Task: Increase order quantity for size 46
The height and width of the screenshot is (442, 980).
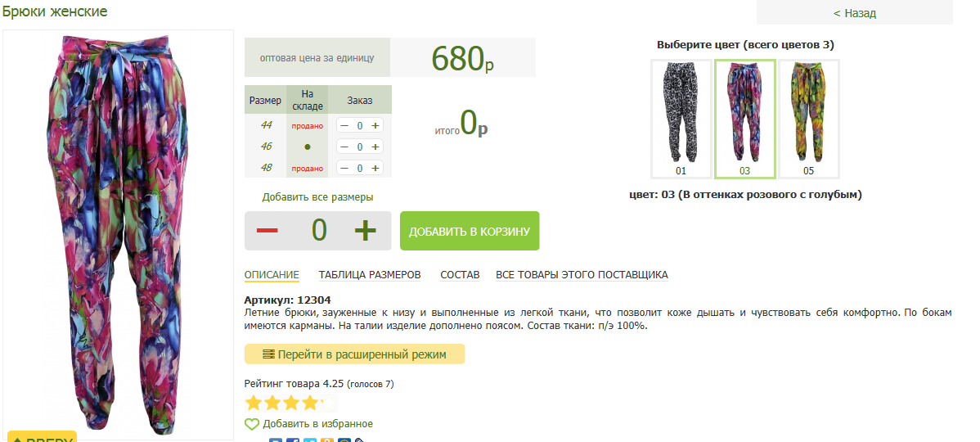Action: [x=375, y=147]
